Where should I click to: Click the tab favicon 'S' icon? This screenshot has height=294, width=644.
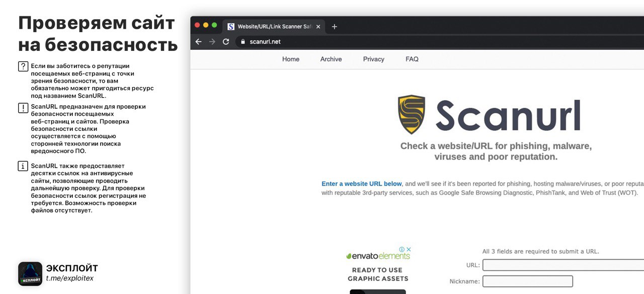231,27
